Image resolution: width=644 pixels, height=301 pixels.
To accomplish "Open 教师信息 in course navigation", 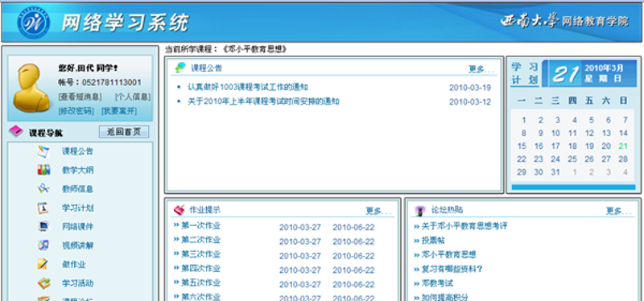I will coord(77,189).
